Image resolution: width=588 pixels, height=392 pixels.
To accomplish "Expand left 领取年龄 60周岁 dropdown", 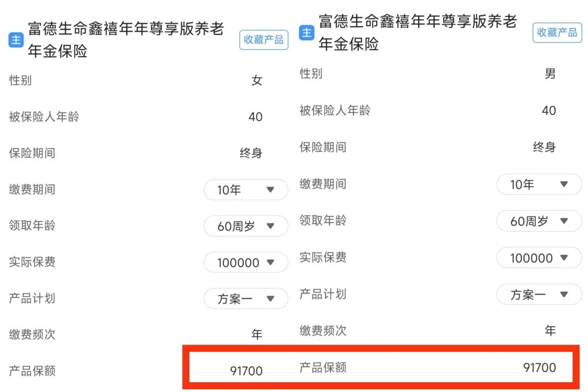I will (x=246, y=226).
